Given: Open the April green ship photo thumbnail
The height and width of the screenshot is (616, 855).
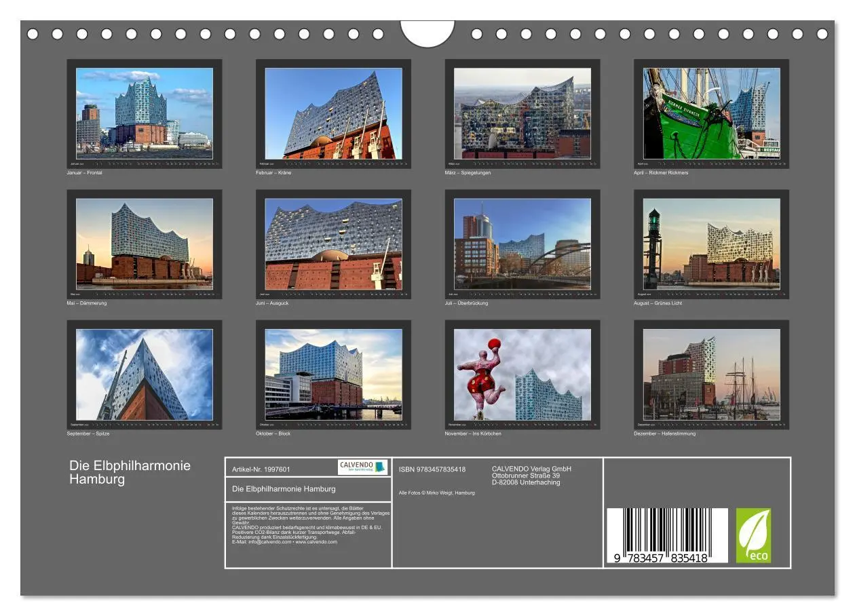Looking at the screenshot, I should (x=712, y=114).
